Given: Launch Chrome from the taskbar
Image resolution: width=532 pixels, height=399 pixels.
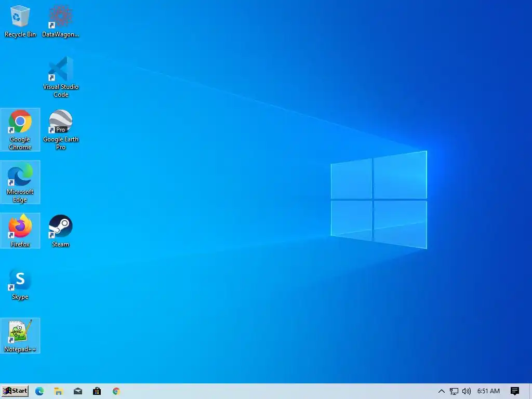Looking at the screenshot, I should click(116, 391).
